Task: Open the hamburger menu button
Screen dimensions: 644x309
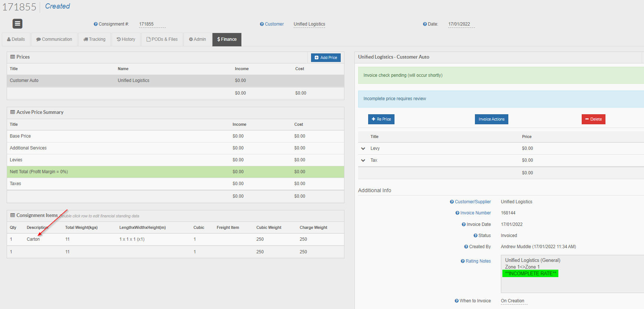Action: click(x=17, y=24)
